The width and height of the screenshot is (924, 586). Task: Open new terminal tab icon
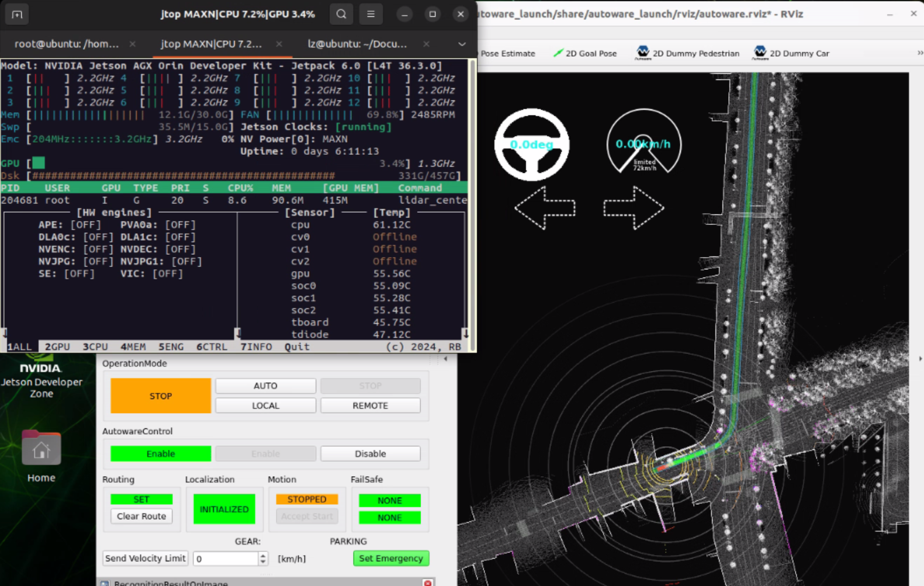pyautogui.click(x=17, y=14)
